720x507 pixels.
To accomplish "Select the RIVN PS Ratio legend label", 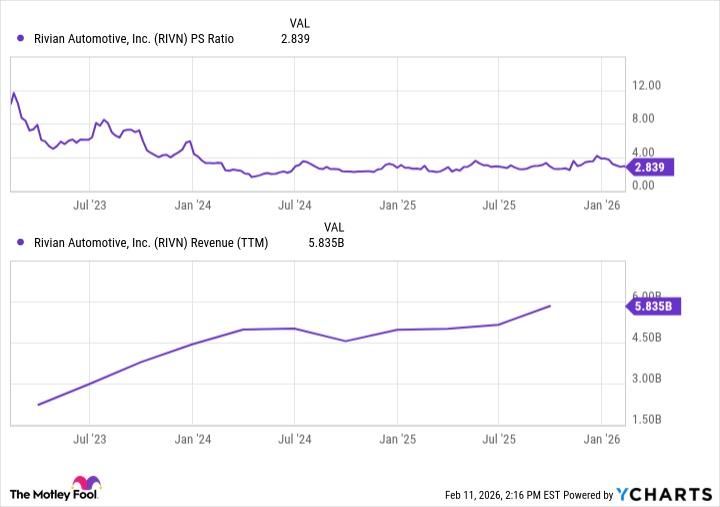I will 133,39.
